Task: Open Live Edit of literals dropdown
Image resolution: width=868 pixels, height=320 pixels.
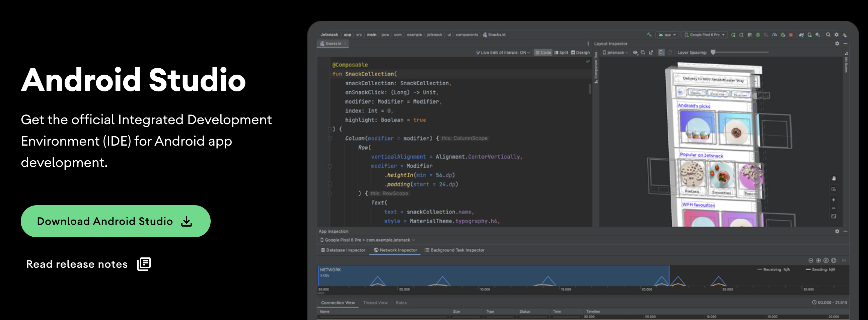Action: pyautogui.click(x=503, y=53)
